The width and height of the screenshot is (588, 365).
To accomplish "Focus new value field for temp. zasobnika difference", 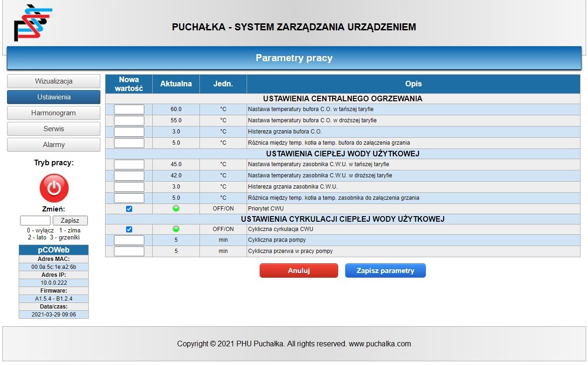I will (129, 198).
